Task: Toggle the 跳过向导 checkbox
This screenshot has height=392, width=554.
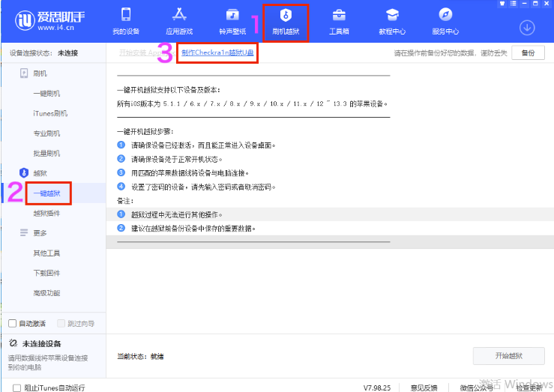Action: (61, 323)
